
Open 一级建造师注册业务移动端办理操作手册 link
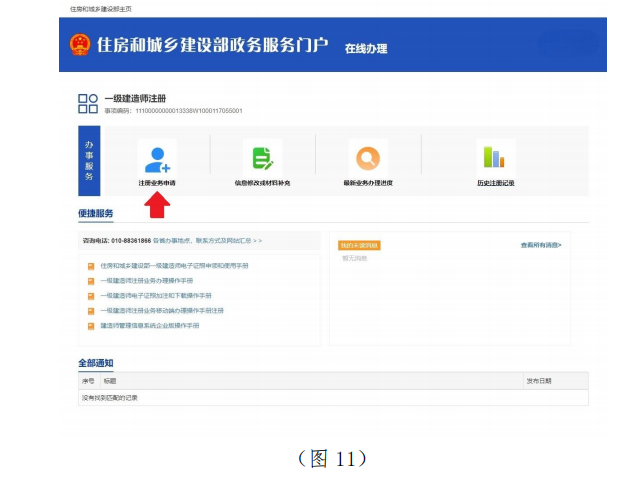click(x=161, y=311)
